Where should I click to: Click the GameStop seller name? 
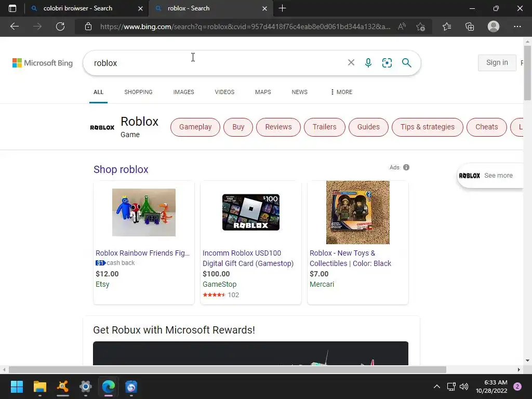click(x=220, y=284)
